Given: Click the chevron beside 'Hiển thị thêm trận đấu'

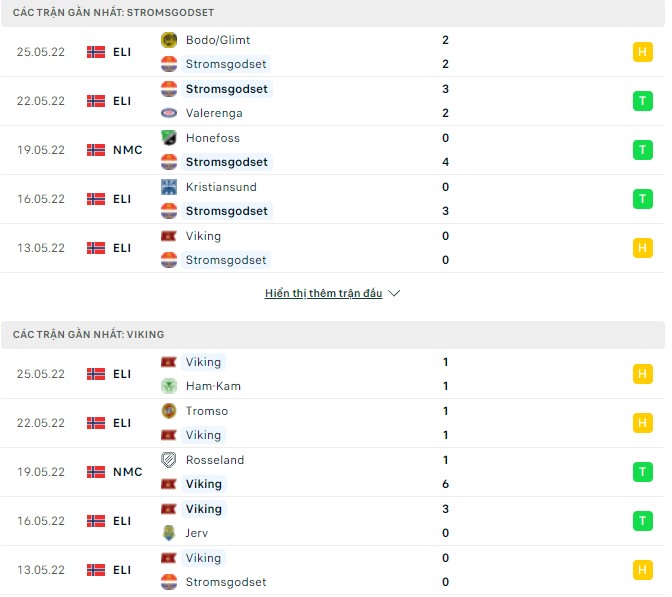Looking at the screenshot, I should 394,294.
